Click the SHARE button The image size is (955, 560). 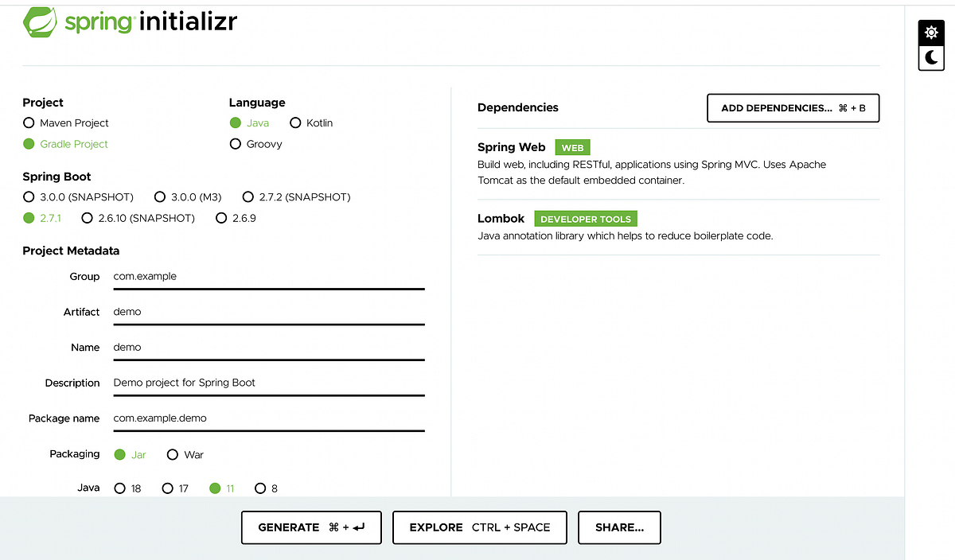tap(619, 527)
